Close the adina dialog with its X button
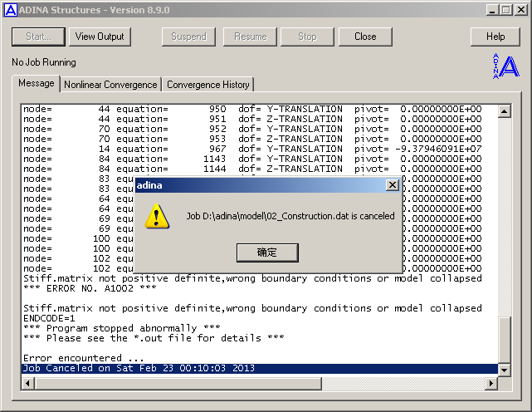 click(x=392, y=185)
